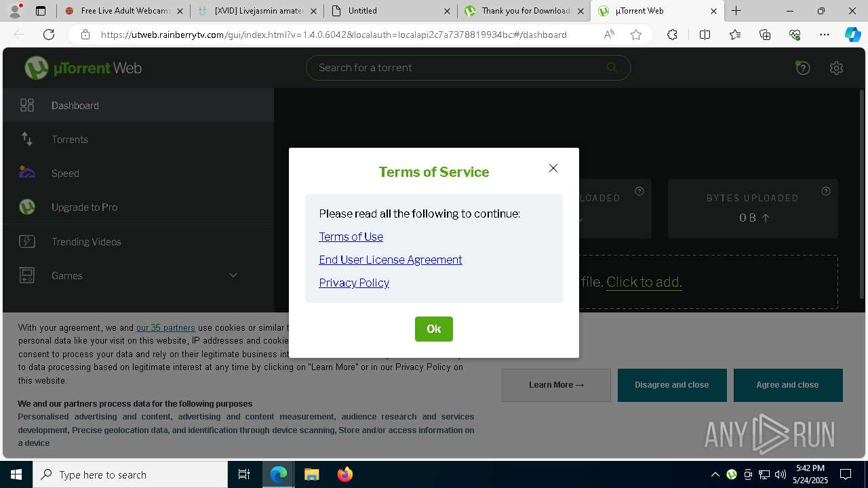The width and height of the screenshot is (868, 488).
Task: Click the taskbar search box
Action: [130, 474]
